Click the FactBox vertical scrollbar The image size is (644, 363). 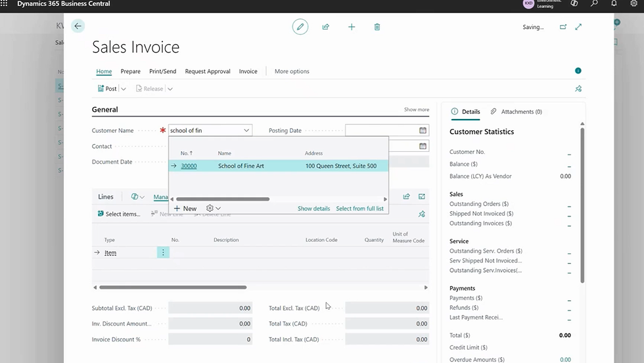[582, 206]
